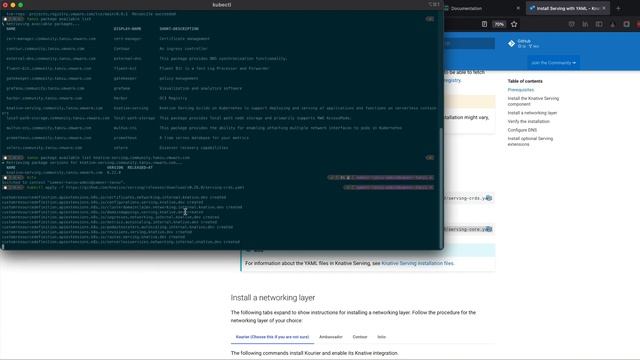Click the terminal scrollbar
Viewport: 640px width, 360px height.
(x=441, y=188)
